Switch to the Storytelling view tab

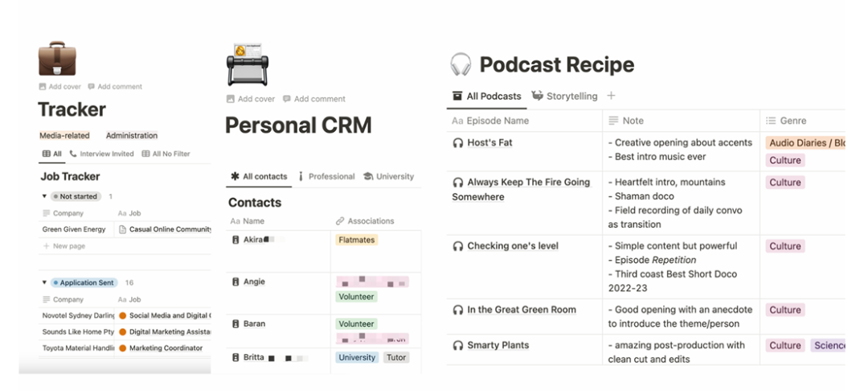[x=565, y=97]
